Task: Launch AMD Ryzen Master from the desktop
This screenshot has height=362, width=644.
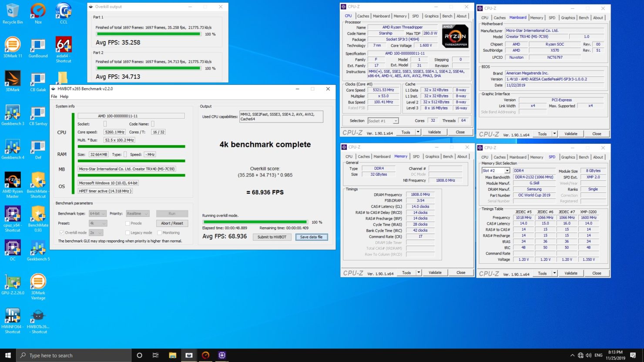Action: [12, 180]
